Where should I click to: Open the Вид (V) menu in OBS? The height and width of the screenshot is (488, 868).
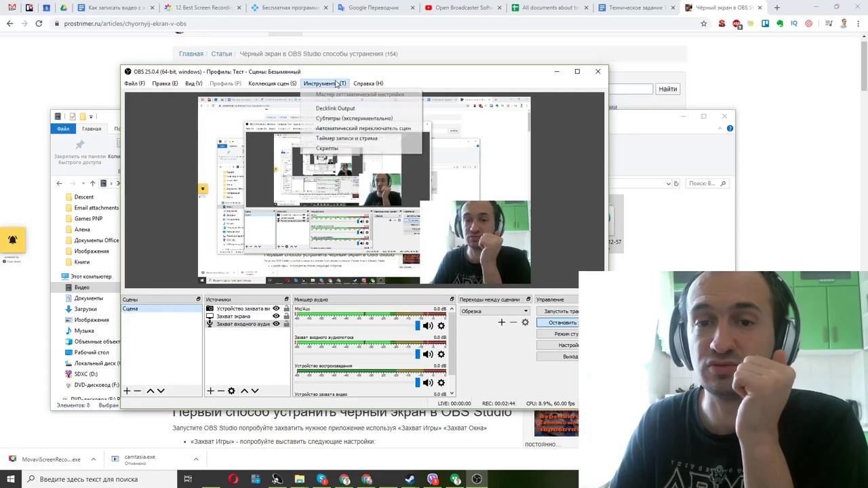(x=194, y=83)
